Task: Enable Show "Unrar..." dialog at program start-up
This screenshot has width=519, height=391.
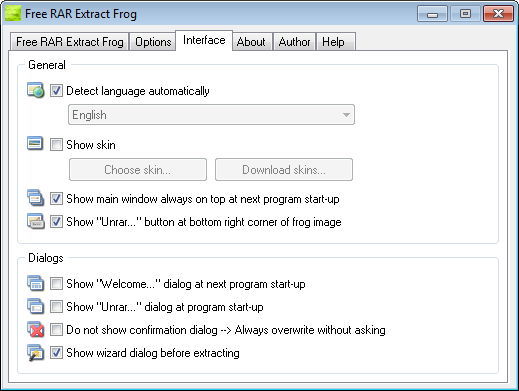Action: pyautogui.click(x=56, y=307)
